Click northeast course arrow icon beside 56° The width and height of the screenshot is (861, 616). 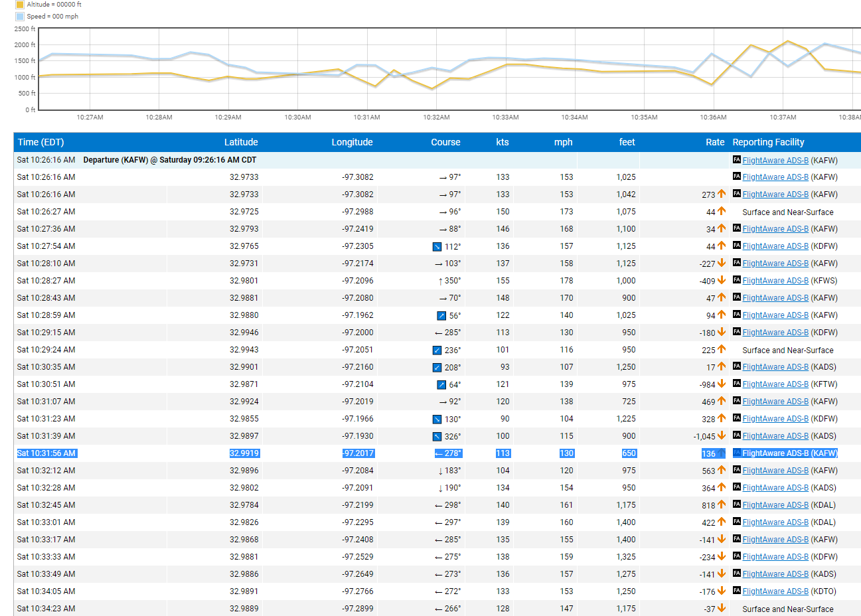441,316
